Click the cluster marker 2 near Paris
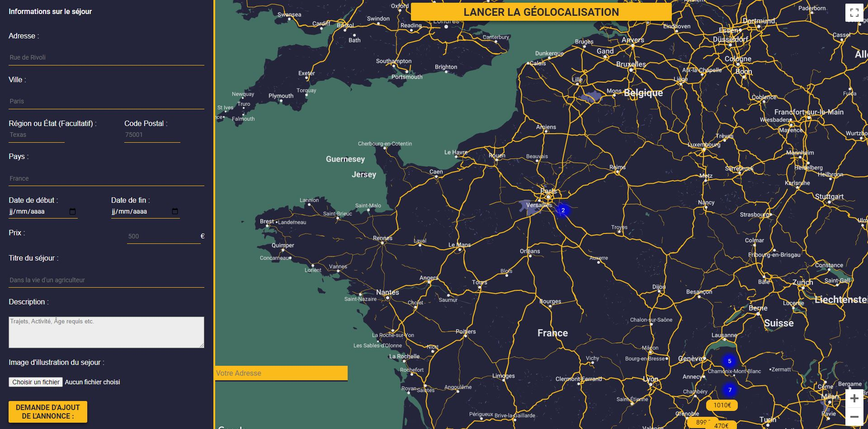This screenshot has height=429, width=868. click(x=563, y=210)
